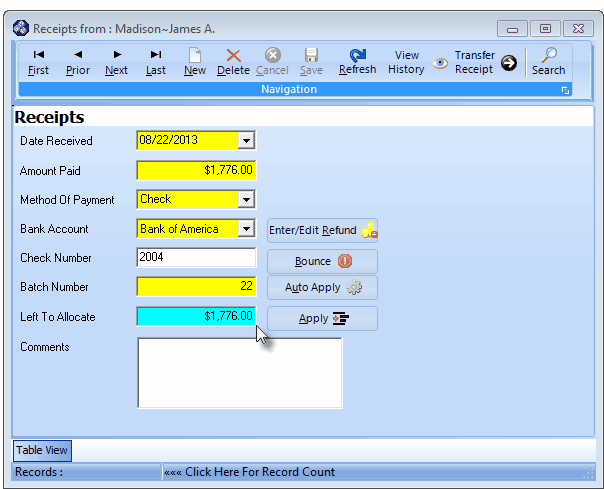Click the Comments label
The width and height of the screenshot is (604, 489).
(45, 347)
